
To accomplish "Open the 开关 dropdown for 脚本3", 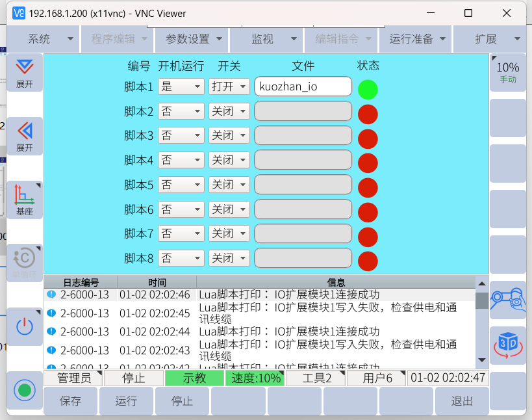I will 229,135.
